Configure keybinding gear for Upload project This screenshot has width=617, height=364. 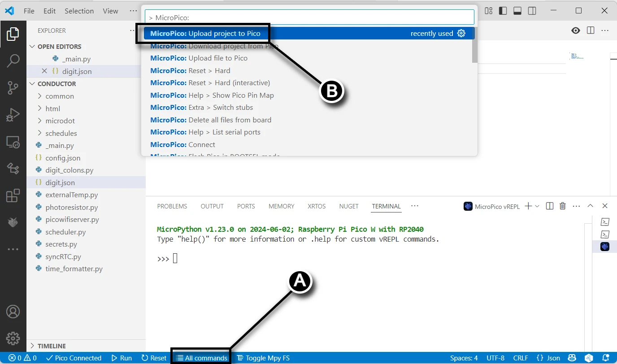coord(461,33)
